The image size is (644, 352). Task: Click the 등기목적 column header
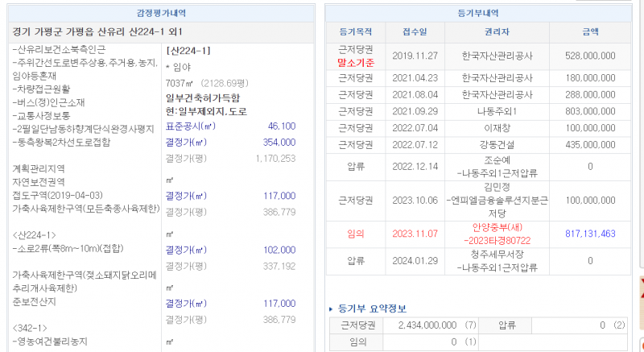pyautogui.click(x=355, y=32)
